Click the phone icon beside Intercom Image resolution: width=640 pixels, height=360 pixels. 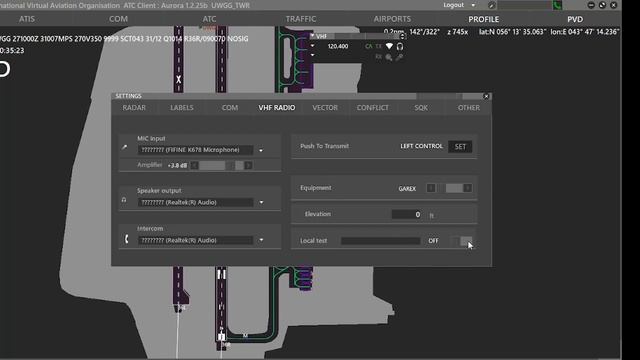coord(126,239)
